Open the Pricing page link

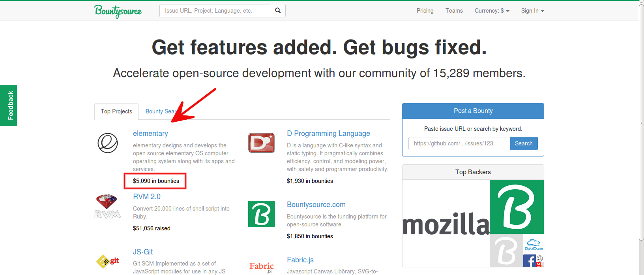point(425,11)
